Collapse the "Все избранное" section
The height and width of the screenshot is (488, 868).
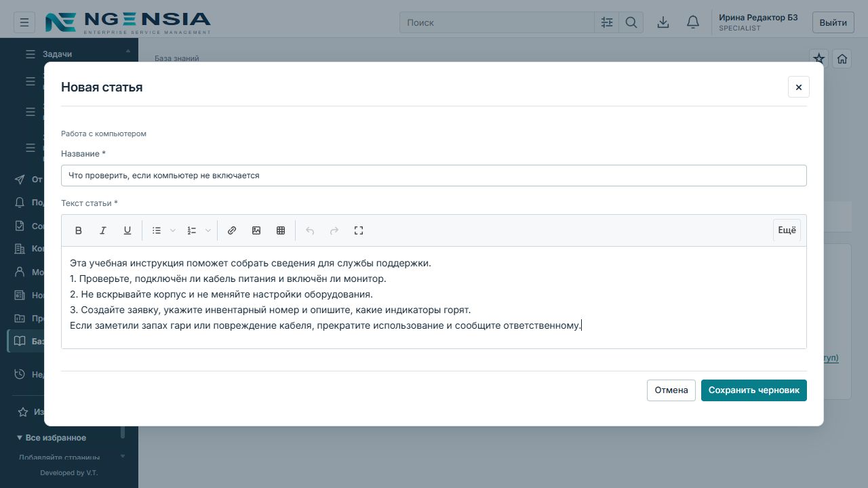coord(52,438)
